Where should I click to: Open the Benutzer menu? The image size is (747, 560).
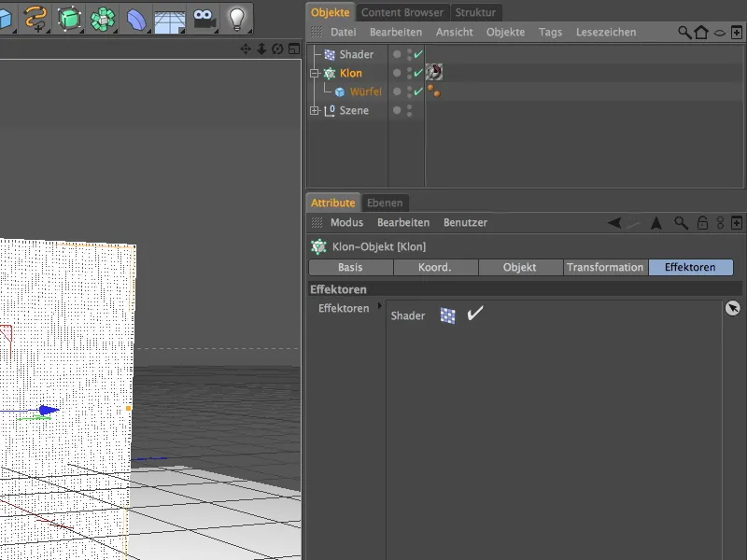(465, 222)
